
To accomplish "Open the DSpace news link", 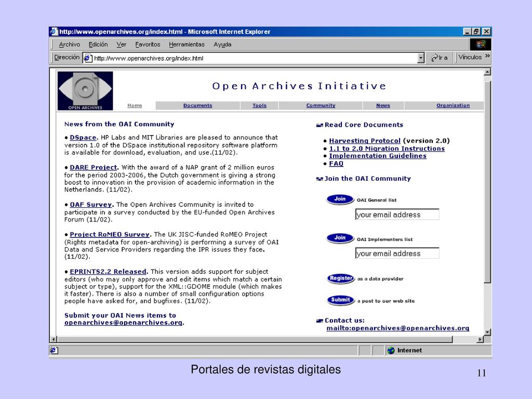I will 83,137.
